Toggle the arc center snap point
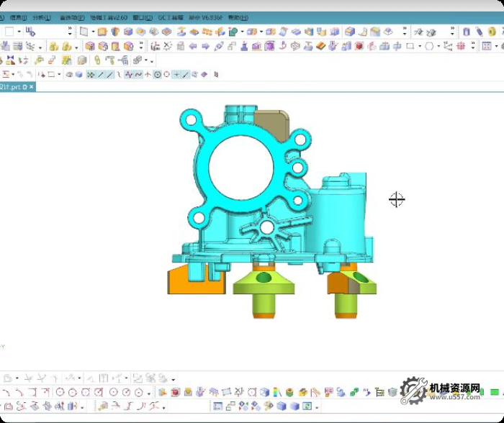The height and width of the screenshot is (423, 504). [157, 74]
